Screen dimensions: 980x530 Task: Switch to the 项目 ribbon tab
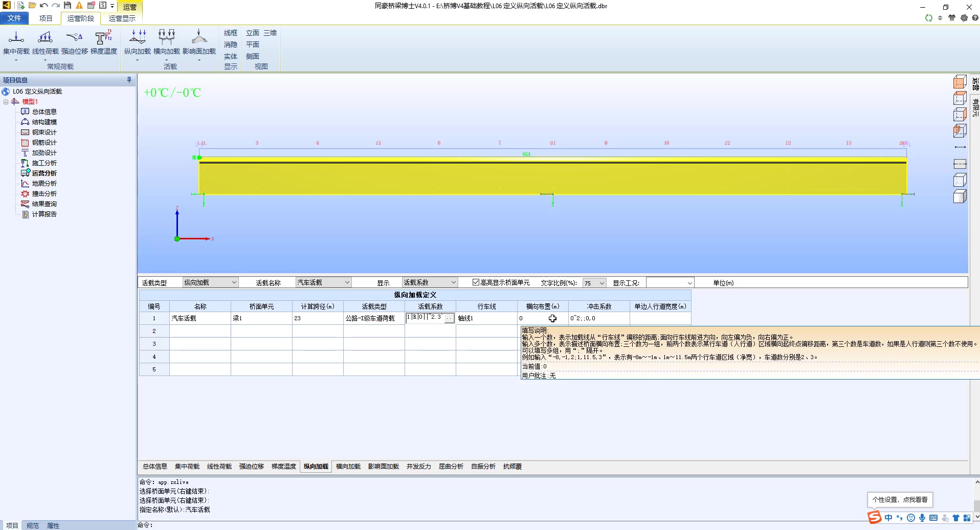click(x=46, y=18)
